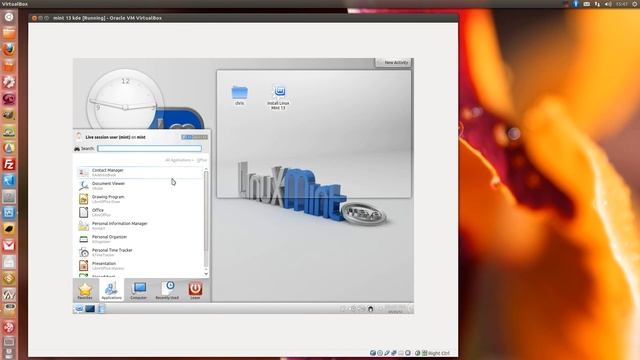Screen dimensions: 640x360
Task: Open the Leave tab
Action: pyautogui.click(x=195, y=291)
